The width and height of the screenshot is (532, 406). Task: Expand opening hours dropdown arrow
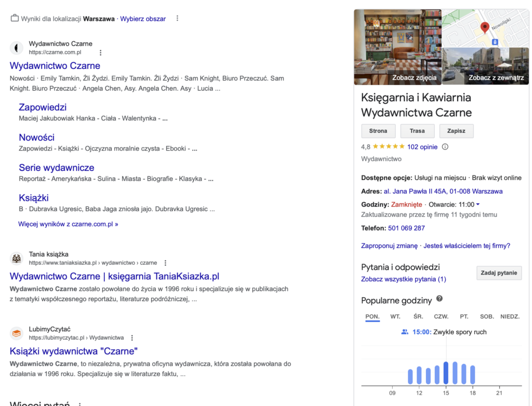point(478,205)
